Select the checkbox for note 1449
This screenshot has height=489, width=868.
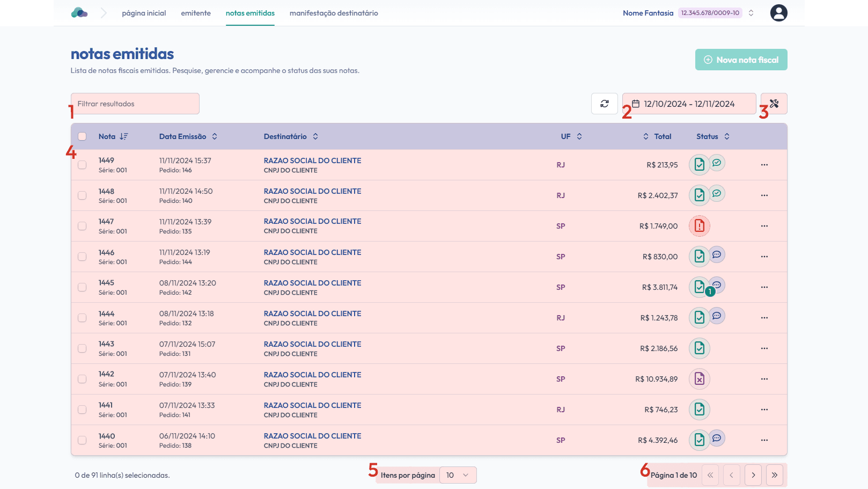pyautogui.click(x=82, y=165)
